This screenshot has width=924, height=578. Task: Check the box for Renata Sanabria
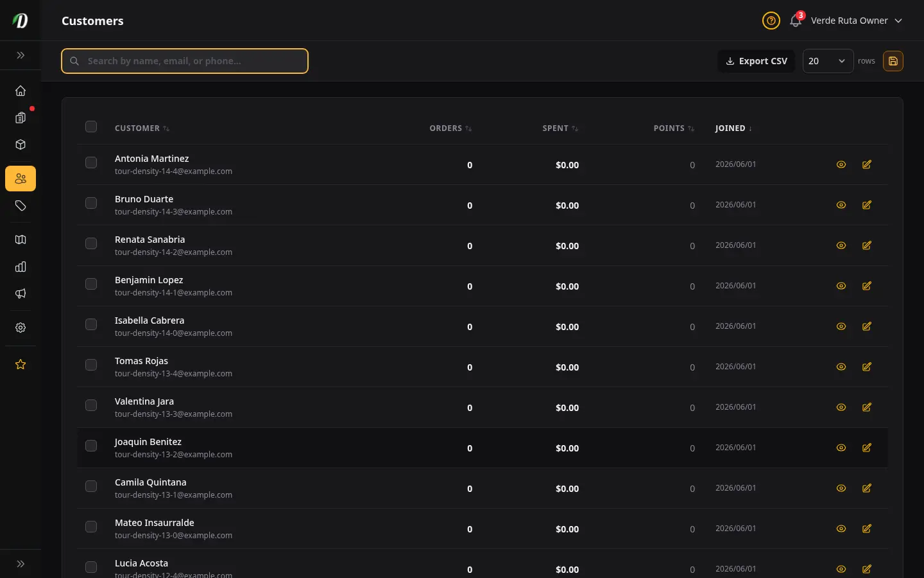click(x=91, y=243)
